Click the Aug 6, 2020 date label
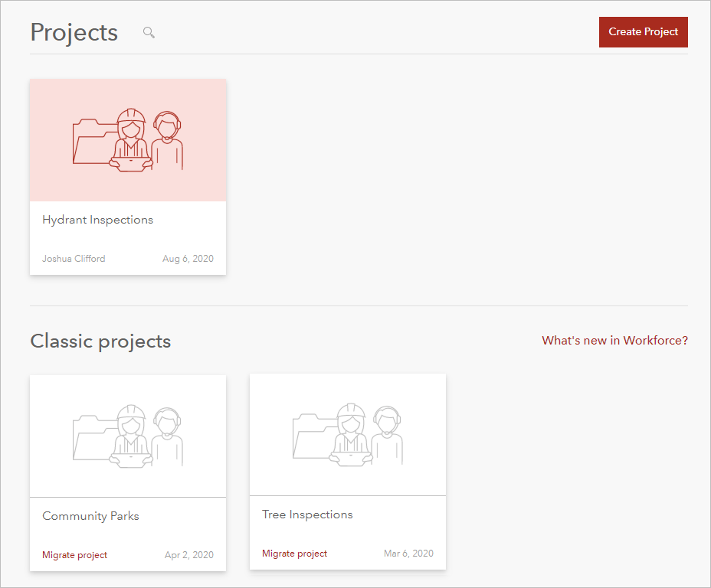This screenshot has width=711, height=588. tap(188, 258)
